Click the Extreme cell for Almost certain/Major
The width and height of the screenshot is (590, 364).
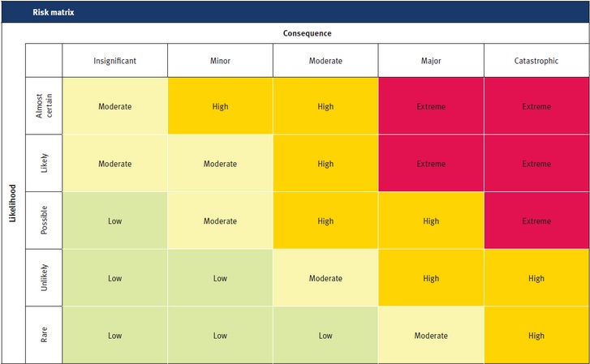pos(431,106)
